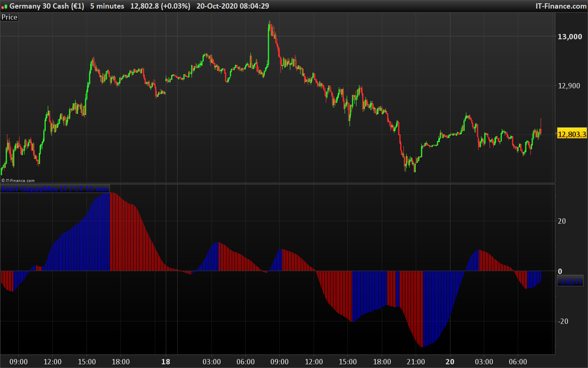
Task: Click the 18:00 time label between days 18 and 20
Action: point(382,362)
